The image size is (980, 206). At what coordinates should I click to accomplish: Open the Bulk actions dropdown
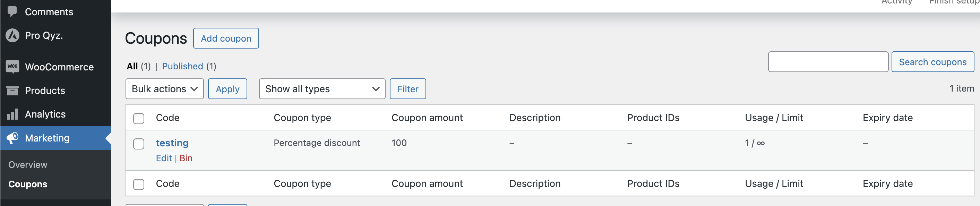click(164, 89)
